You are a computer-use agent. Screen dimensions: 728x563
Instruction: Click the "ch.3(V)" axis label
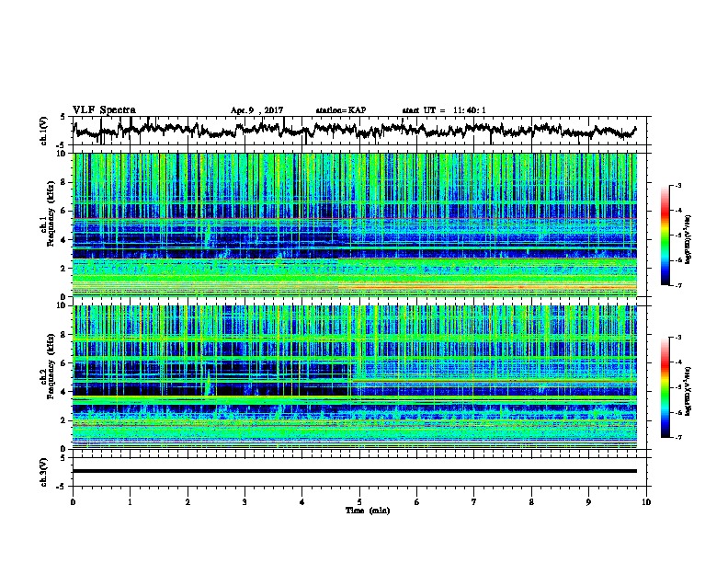click(44, 473)
